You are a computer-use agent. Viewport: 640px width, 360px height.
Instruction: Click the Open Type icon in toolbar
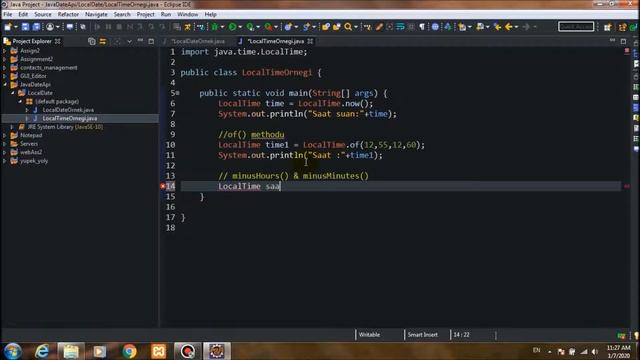326,27
